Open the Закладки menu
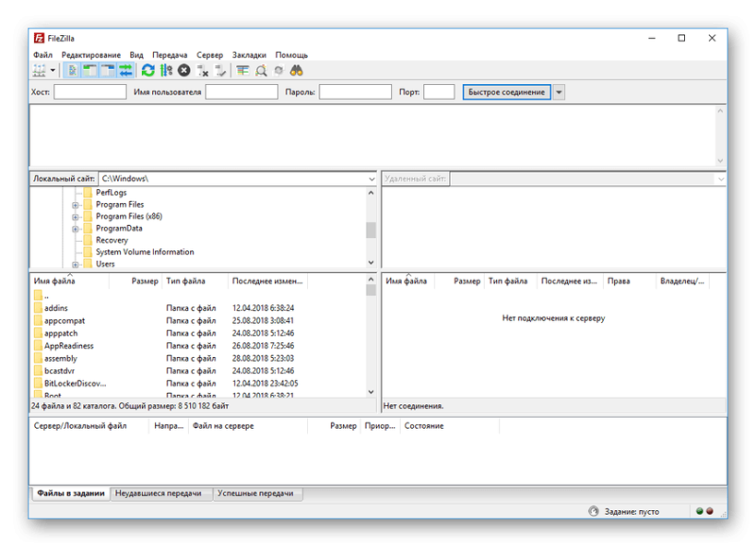The width and height of the screenshot is (756, 547). point(249,55)
